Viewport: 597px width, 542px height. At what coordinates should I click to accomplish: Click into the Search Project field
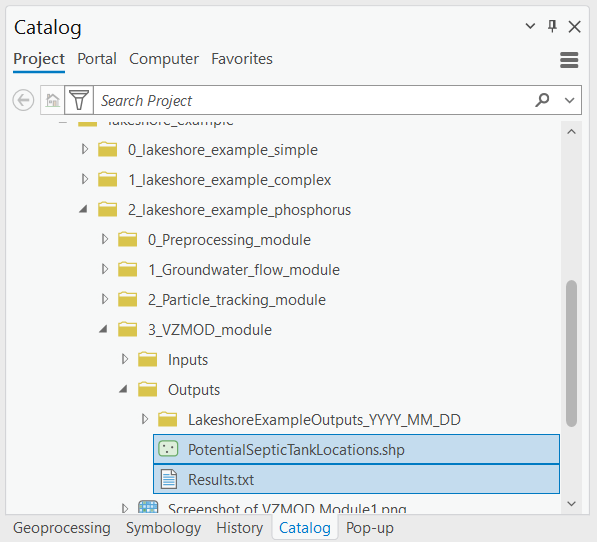point(314,100)
